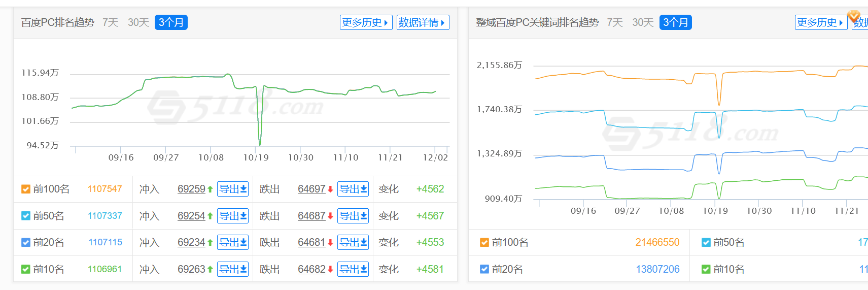The width and height of the screenshot is (868, 290).
Task: Export 前10名 跌出 keywords
Action: tap(353, 269)
